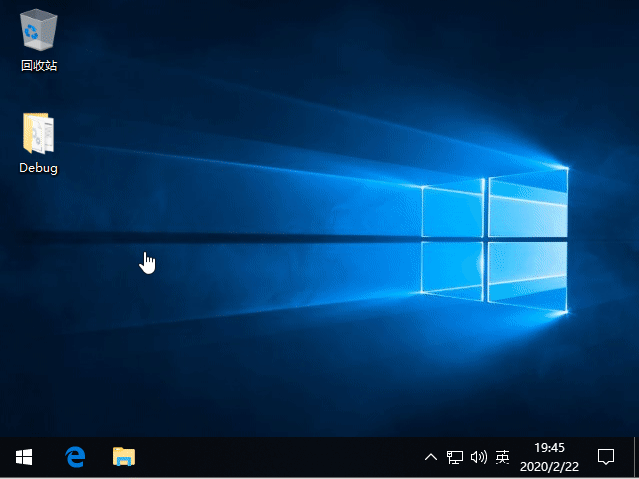639x479 pixels.
Task: Open network status tray icon
Action: 455,457
